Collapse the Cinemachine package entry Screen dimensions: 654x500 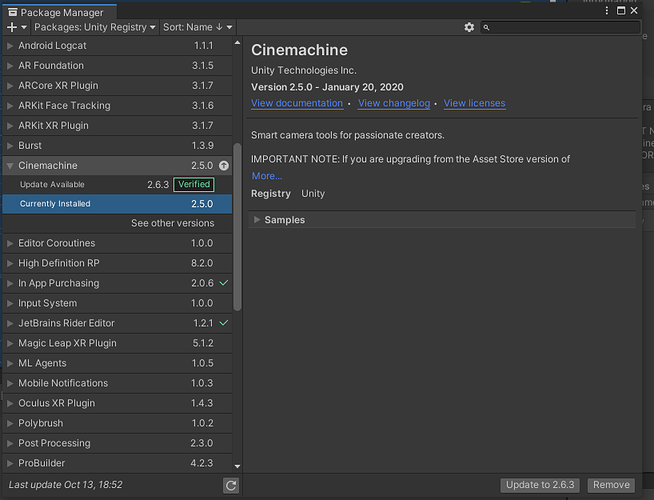click(x=10, y=166)
